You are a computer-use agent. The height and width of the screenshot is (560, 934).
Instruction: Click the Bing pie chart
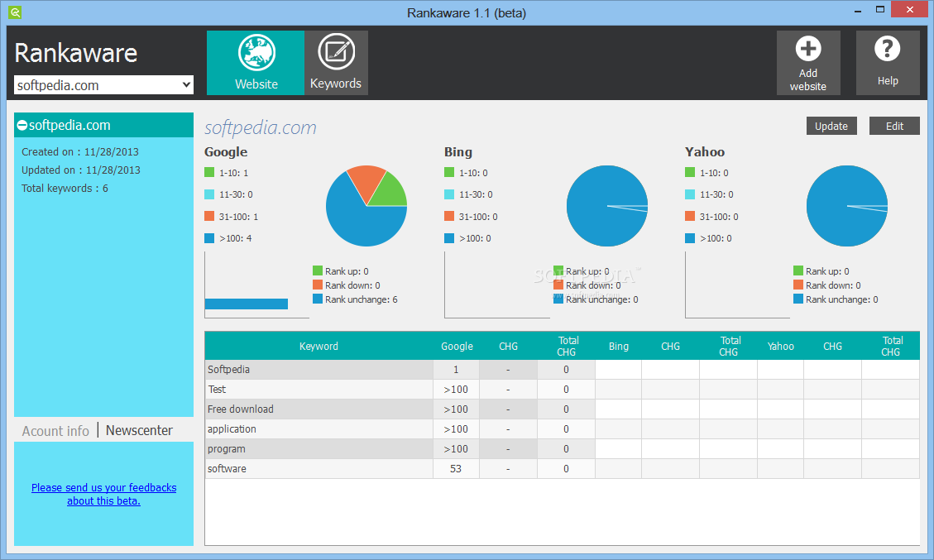point(607,206)
